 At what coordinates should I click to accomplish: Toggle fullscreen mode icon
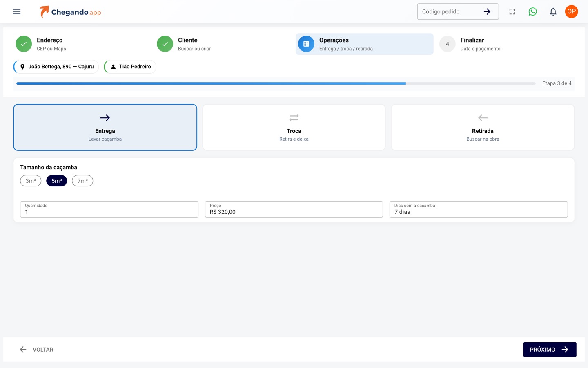[x=512, y=11]
